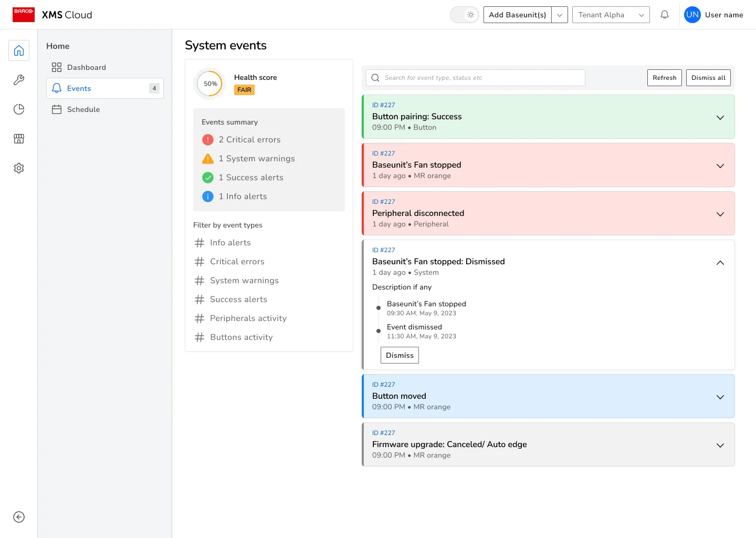Go to Dashboard in Home menu
The height and width of the screenshot is (538, 756).
pos(87,67)
